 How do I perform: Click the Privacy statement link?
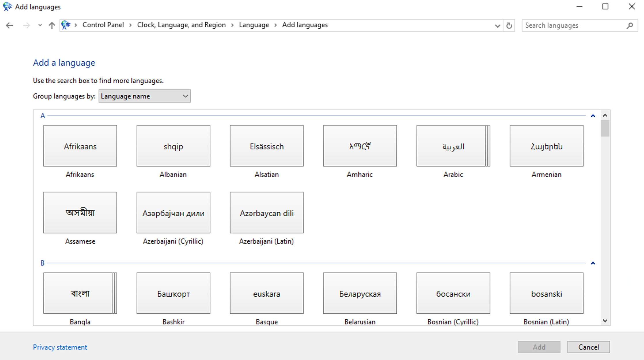60,347
